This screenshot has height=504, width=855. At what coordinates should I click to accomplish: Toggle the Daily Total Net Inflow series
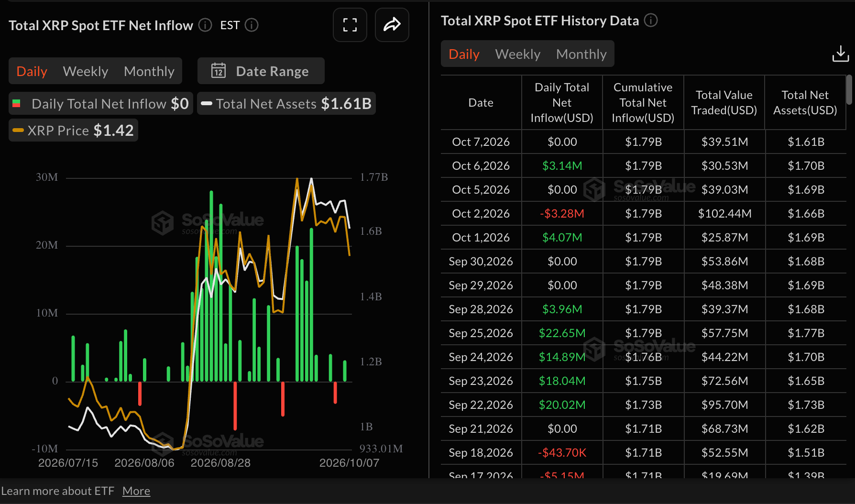pos(101,103)
